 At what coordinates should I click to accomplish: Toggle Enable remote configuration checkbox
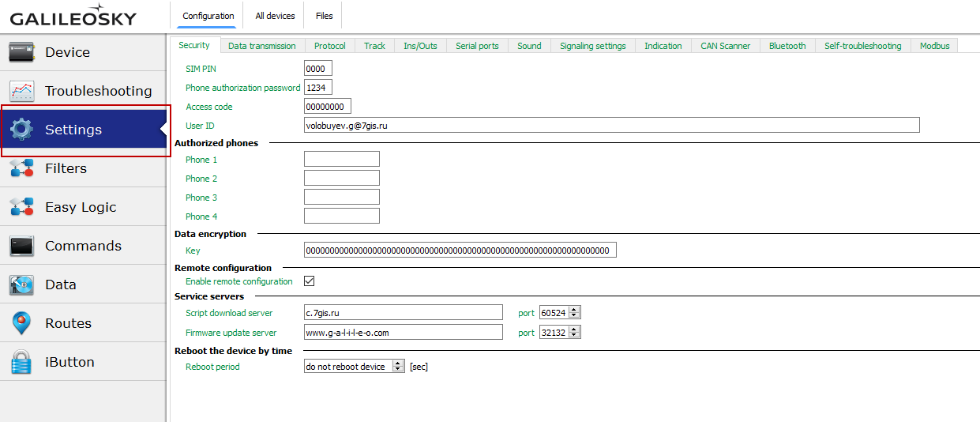(x=310, y=281)
